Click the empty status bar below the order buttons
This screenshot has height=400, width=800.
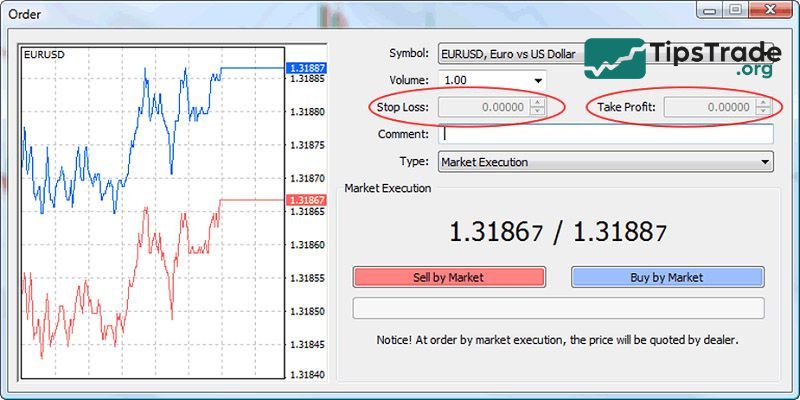pos(558,308)
